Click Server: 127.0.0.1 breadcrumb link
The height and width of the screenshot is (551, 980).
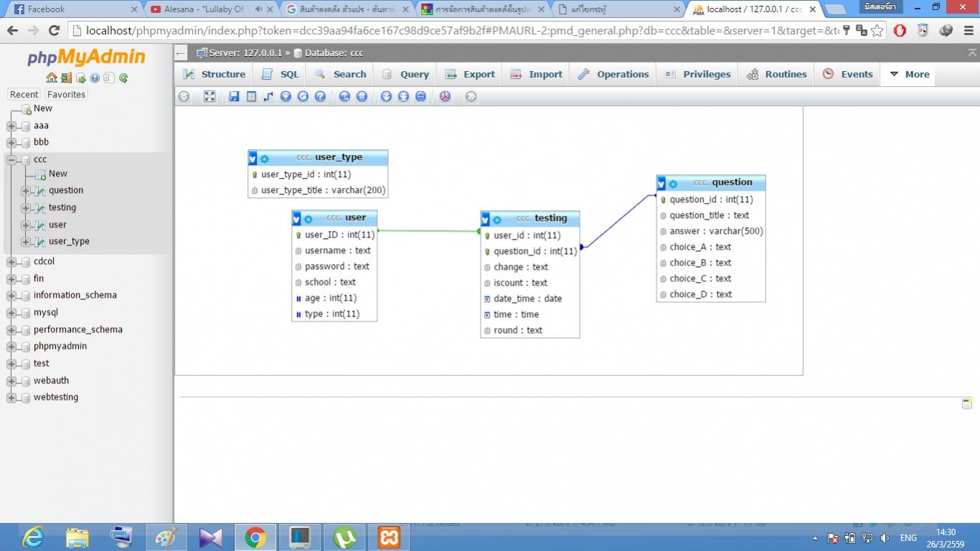click(244, 53)
